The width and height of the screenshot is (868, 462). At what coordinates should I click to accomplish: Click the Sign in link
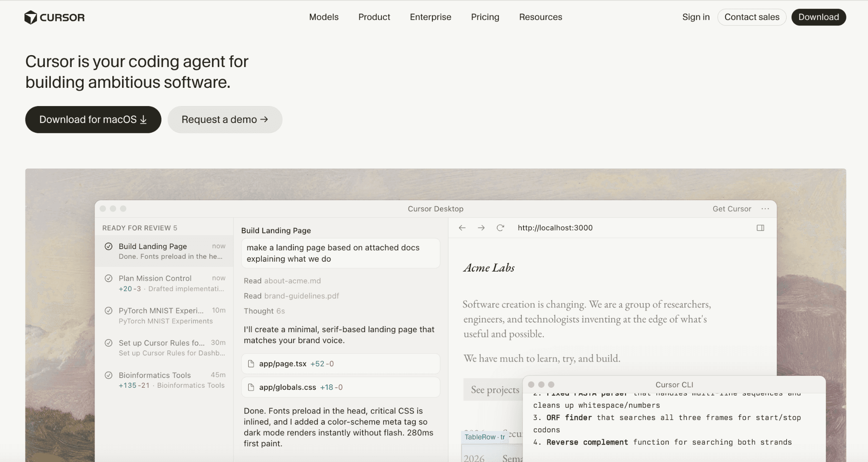696,17
